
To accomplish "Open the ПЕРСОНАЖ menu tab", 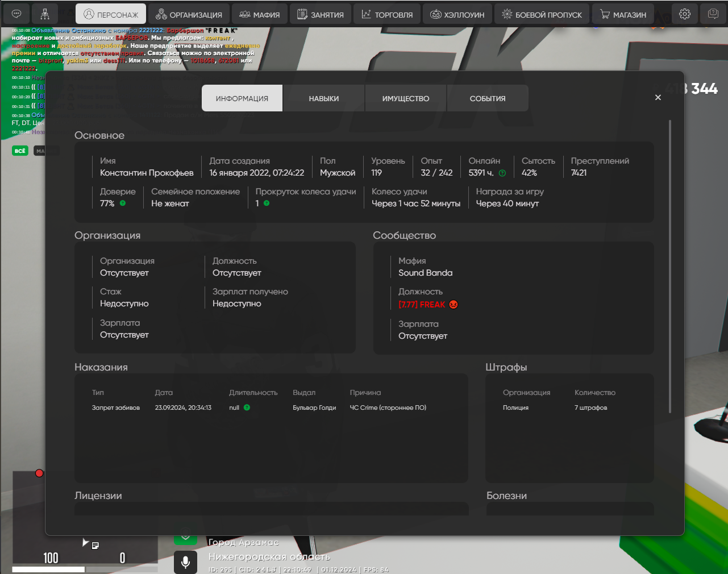I will [111, 14].
